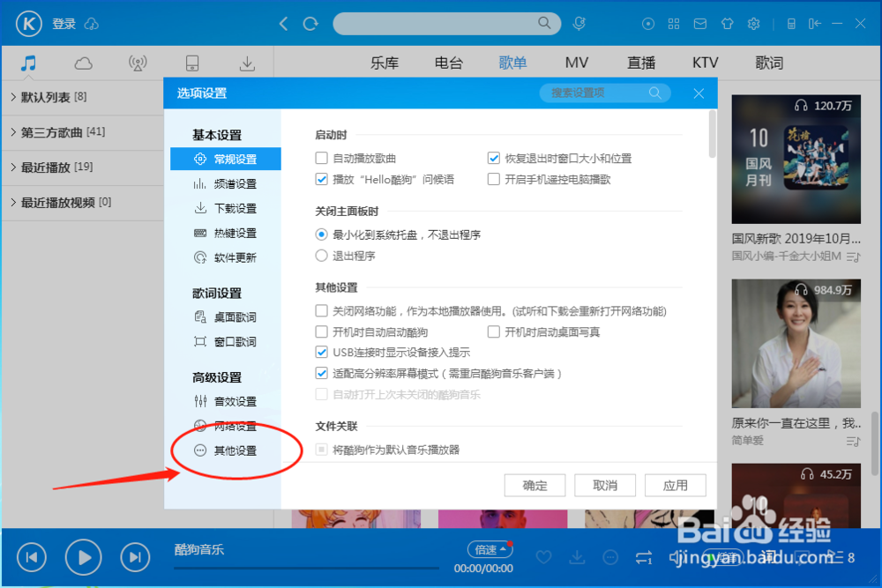
Task: Select 常规设置 in settings sidebar
Action: click(226, 159)
